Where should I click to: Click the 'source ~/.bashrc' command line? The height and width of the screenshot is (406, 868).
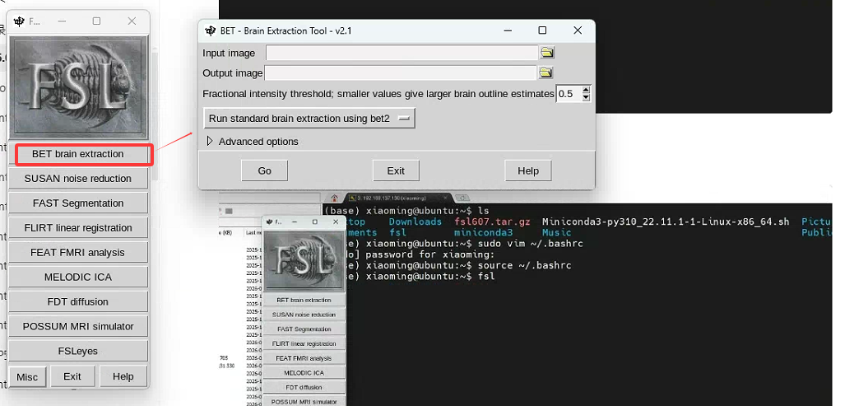(524, 266)
